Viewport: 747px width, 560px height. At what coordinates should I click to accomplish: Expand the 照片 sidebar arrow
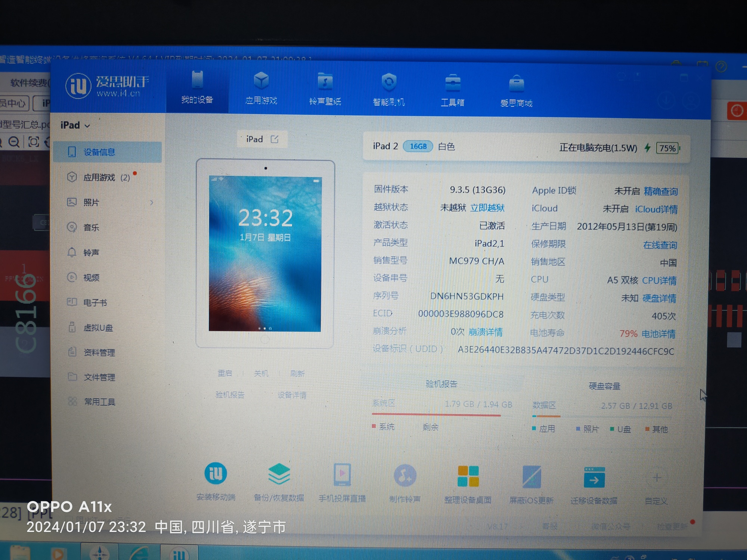click(x=152, y=202)
